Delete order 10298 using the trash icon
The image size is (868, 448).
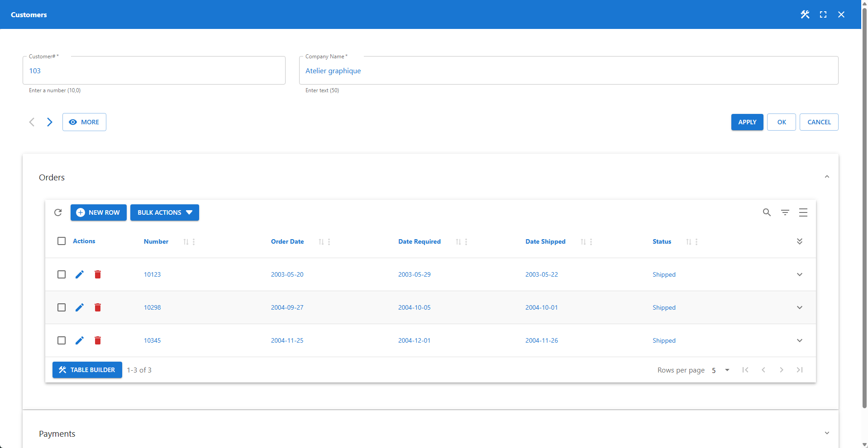point(98,307)
